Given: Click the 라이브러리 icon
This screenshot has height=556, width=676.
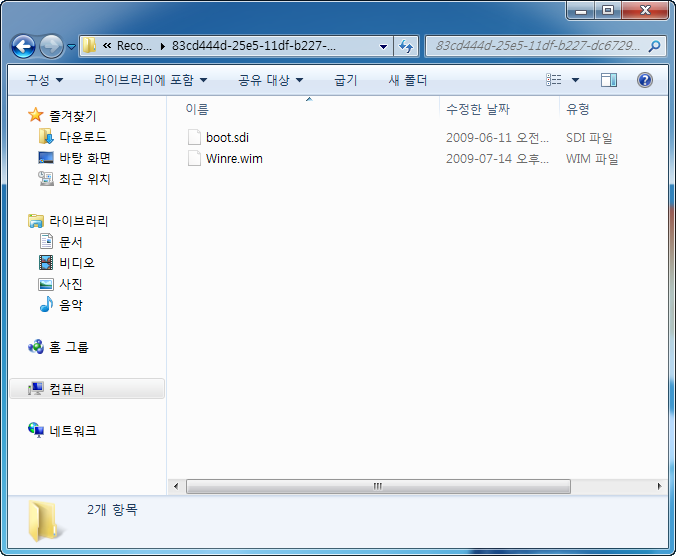Looking at the screenshot, I should click(x=36, y=221).
